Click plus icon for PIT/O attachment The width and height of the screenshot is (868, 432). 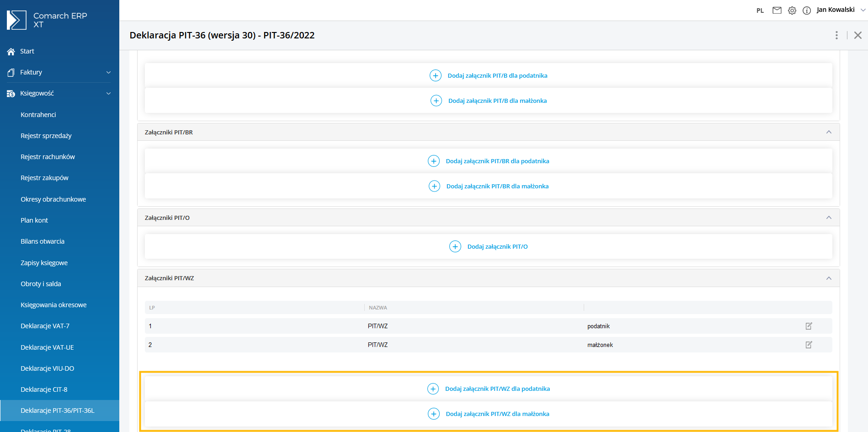[455, 246]
